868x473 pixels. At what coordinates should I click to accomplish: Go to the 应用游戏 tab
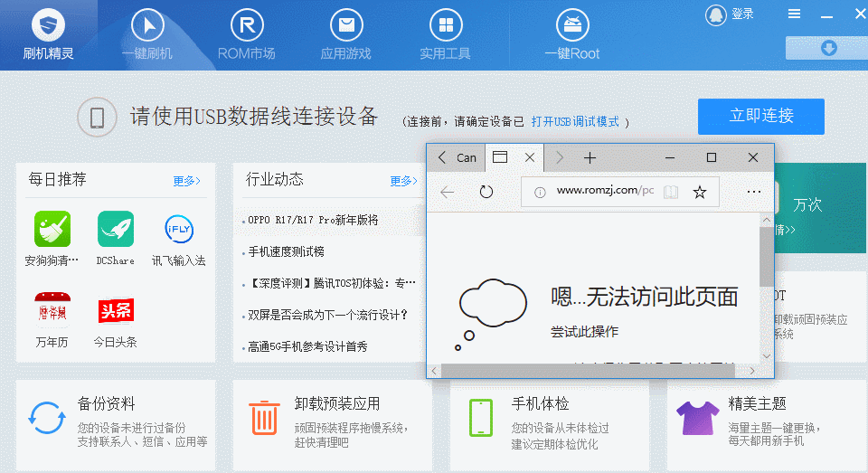[x=346, y=34]
